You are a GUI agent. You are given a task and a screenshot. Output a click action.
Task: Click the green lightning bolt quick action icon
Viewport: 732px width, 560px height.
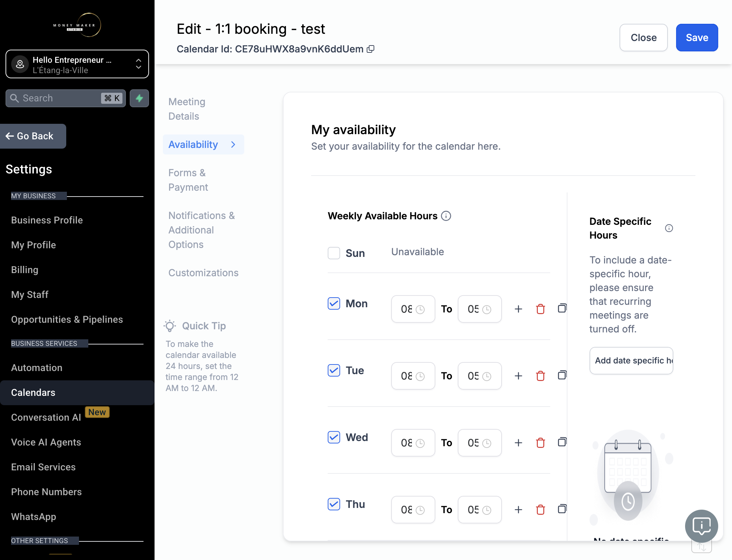(x=139, y=98)
